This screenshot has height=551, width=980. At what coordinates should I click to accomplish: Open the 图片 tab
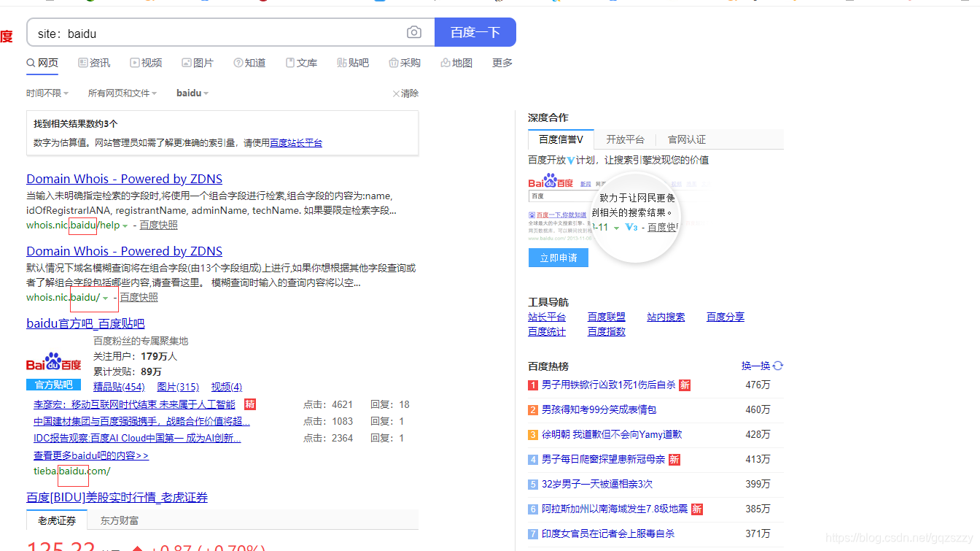[x=198, y=63]
